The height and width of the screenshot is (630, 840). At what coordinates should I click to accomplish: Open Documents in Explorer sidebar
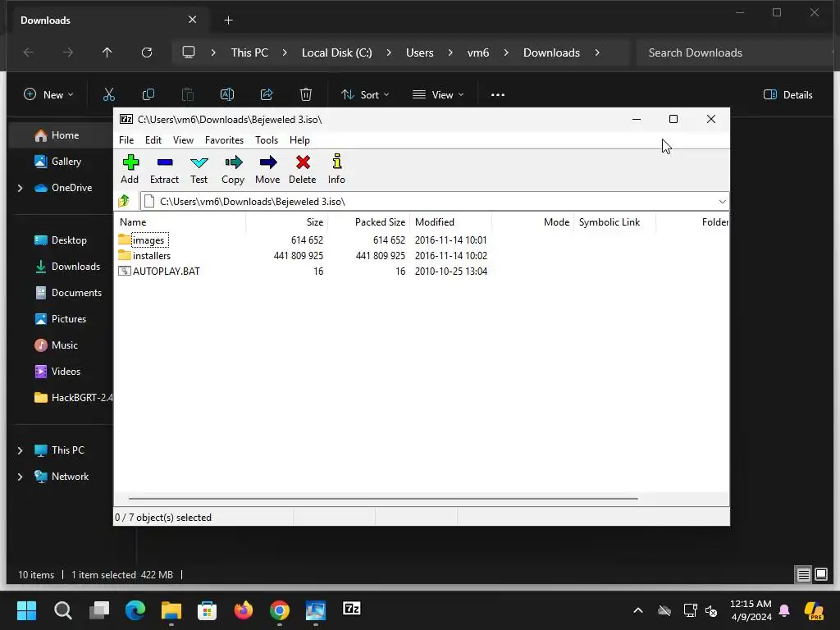tap(76, 293)
